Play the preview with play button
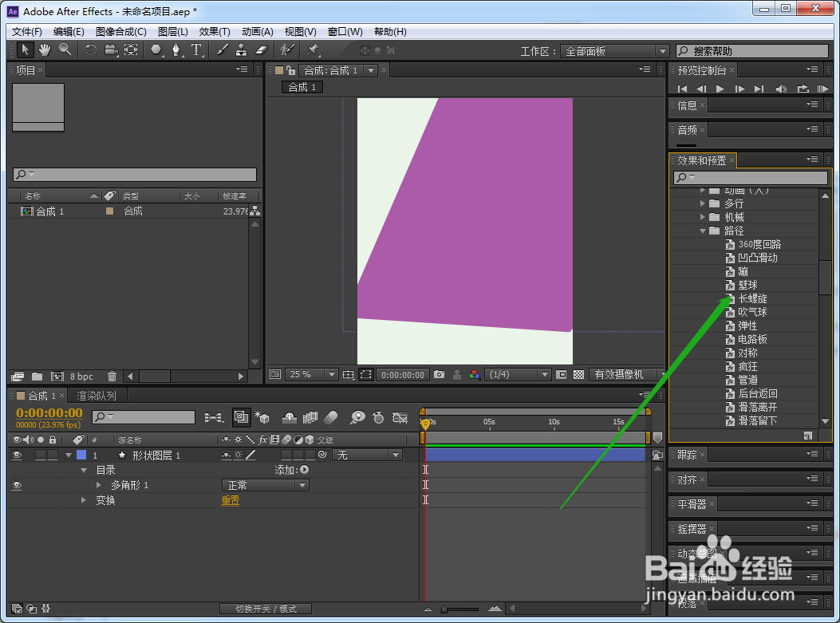Screen dimensions: 840x623 [720, 89]
